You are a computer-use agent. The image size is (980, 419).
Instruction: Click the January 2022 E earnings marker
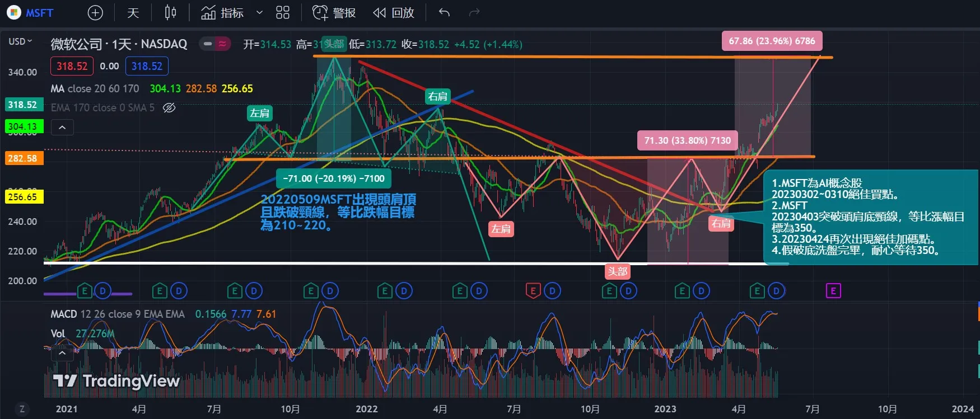[x=385, y=290]
